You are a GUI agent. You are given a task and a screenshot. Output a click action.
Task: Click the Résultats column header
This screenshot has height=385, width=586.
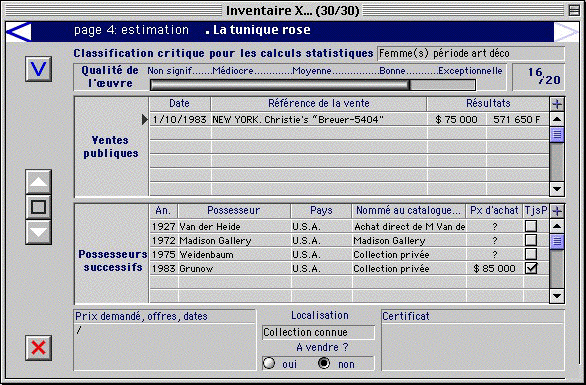pyautogui.click(x=488, y=104)
